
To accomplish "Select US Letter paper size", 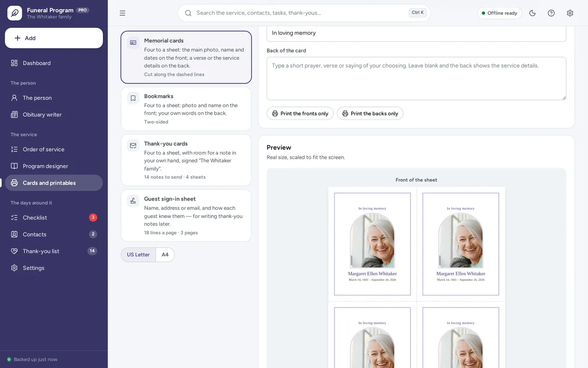I will coord(138,255).
